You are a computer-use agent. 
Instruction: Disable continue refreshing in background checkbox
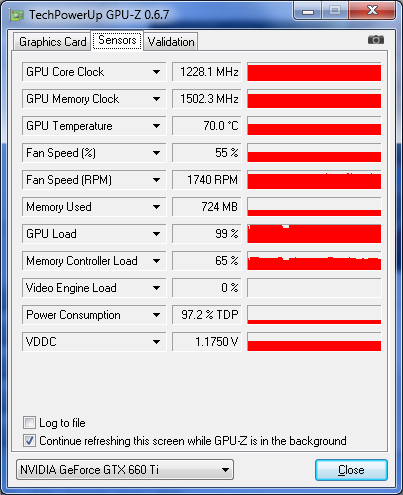(29, 441)
